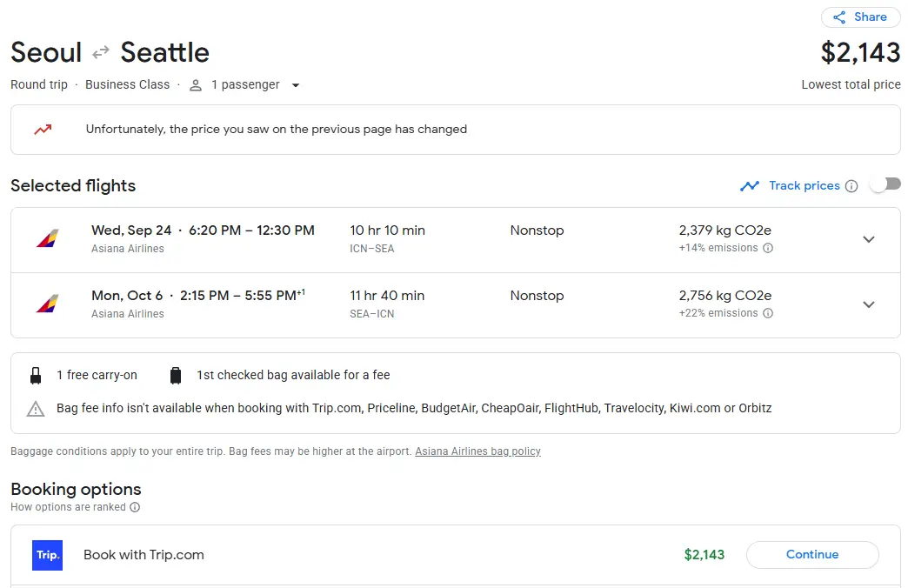Click the $2,143 Trip.com price in green
The width and height of the screenshot is (908, 588).
[704, 555]
